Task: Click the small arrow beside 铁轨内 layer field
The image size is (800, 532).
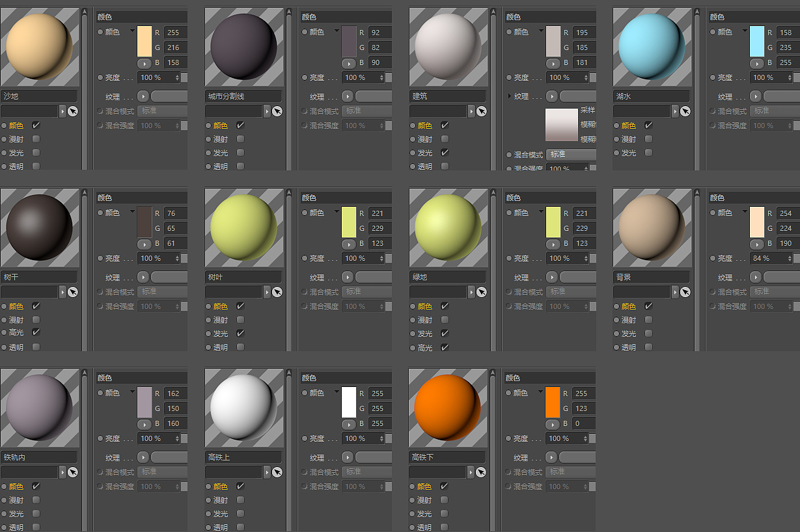Action: pos(63,472)
